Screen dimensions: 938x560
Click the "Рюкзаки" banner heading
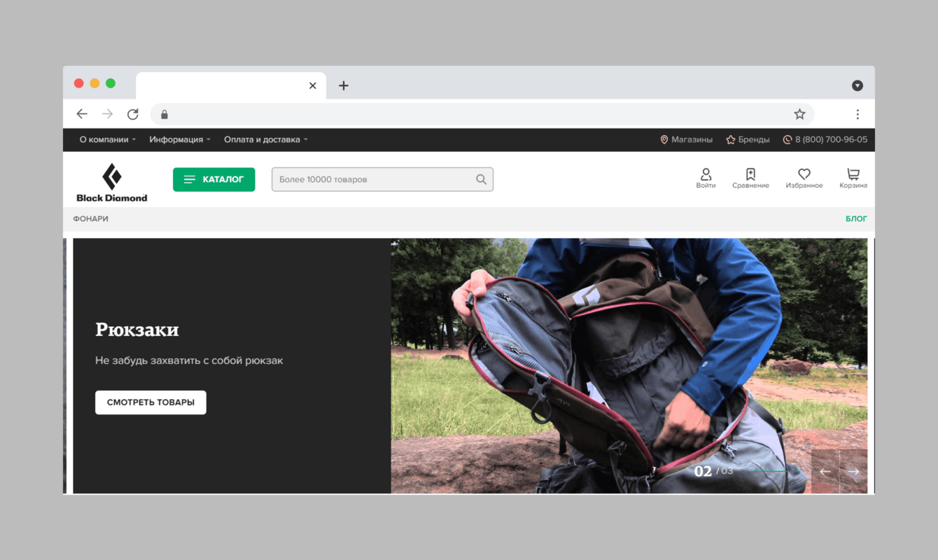(137, 329)
